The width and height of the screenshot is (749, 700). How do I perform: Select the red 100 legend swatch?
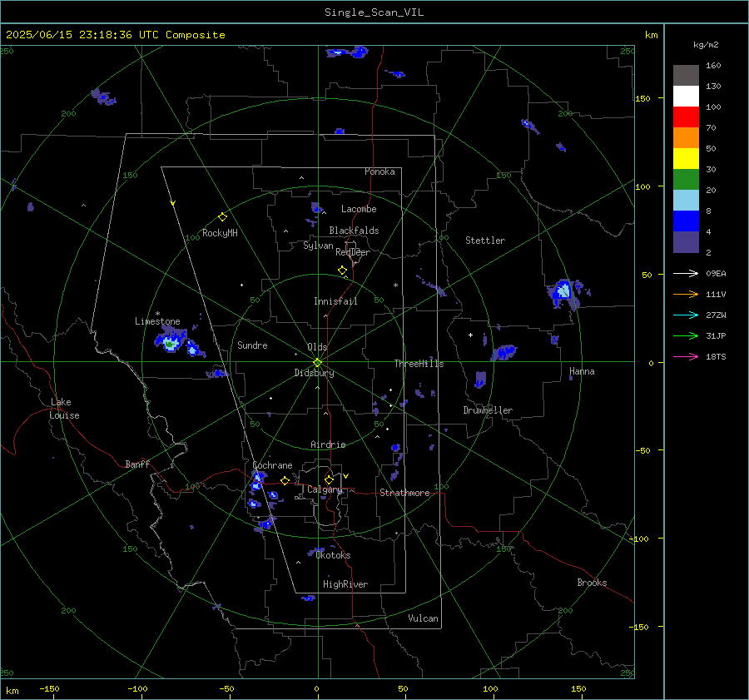click(686, 117)
